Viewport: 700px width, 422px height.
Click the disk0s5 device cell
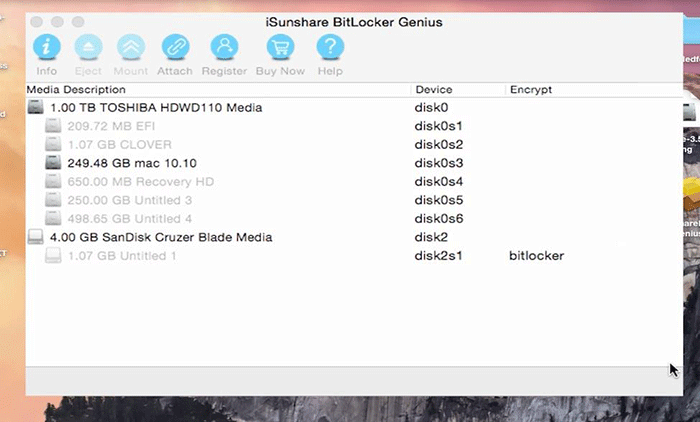click(x=439, y=200)
